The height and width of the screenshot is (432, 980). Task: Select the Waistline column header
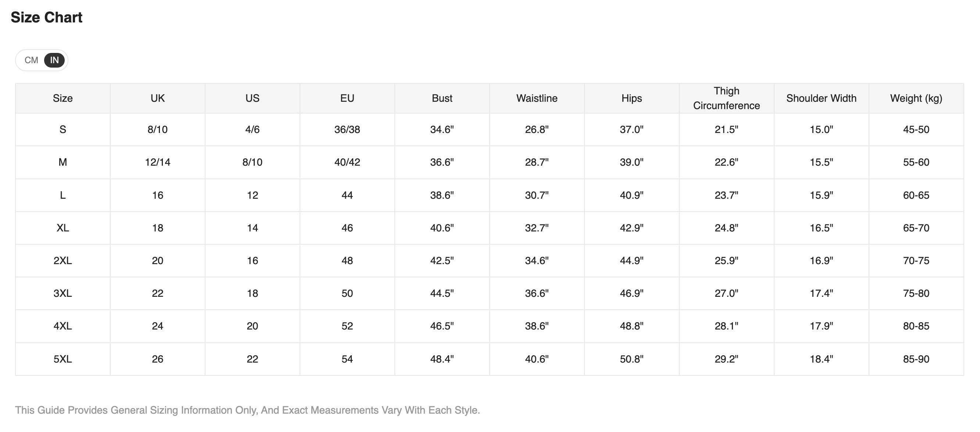537,98
